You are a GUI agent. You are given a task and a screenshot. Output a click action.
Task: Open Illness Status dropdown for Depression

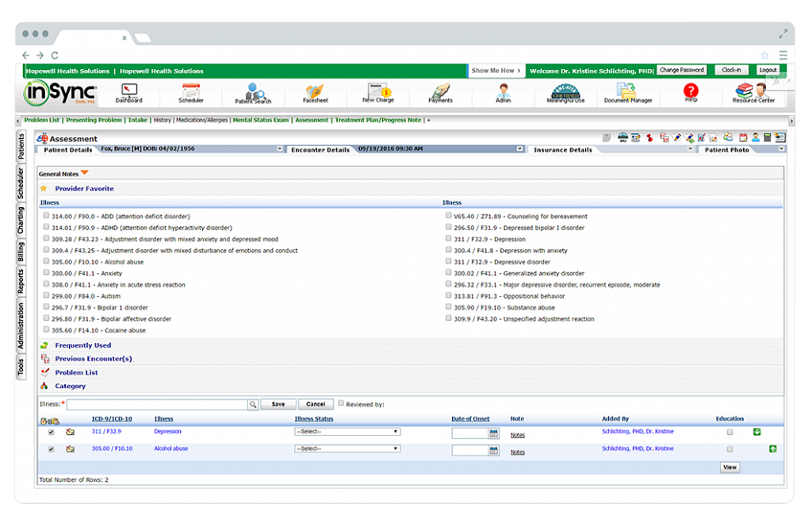347,432
